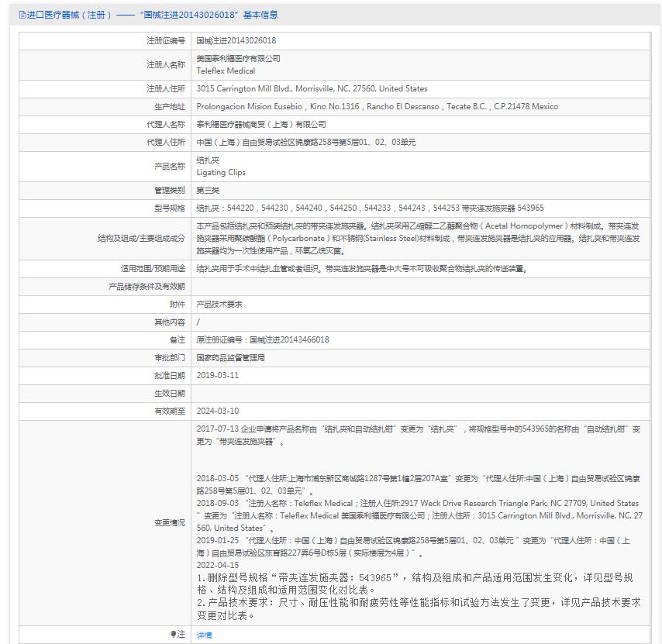Select attachment value 产品技术要求
This screenshot has height=644, width=662.
(219, 305)
